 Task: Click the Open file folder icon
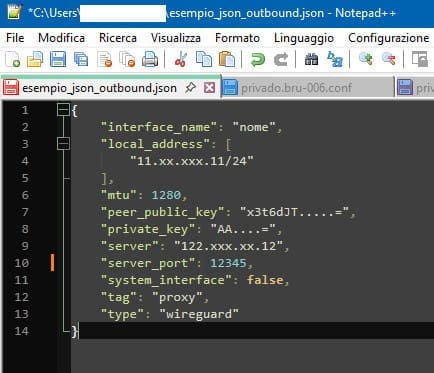point(35,60)
